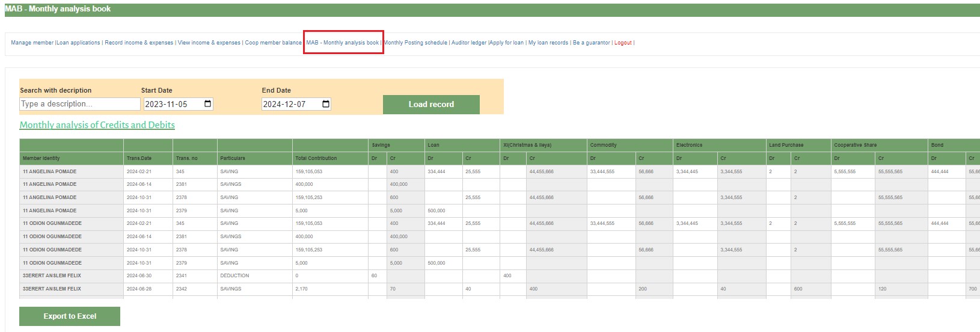
Task: Export the table to Excel
Action: [70, 316]
